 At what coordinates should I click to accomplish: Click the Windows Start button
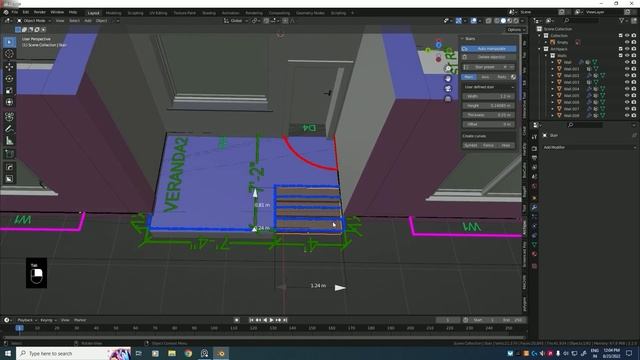pyautogui.click(x=8, y=353)
